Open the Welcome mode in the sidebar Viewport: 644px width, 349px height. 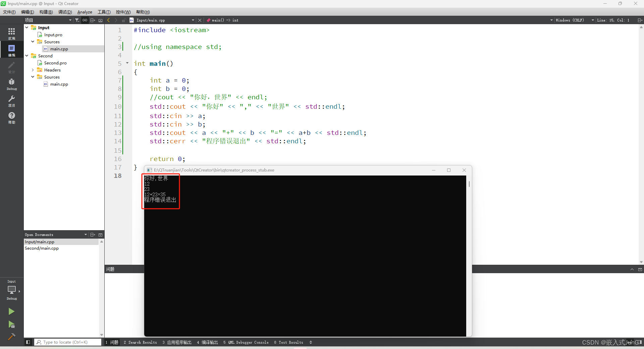[x=12, y=33]
